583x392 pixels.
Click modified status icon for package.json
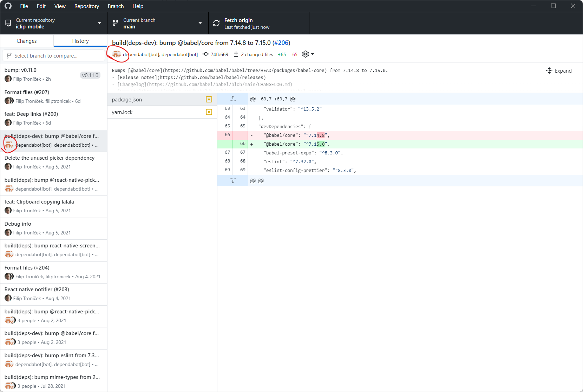tap(209, 100)
